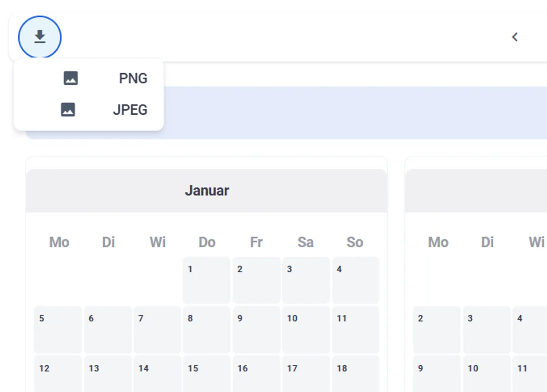Click the Januar calendar header
Viewport: 547px width, 392px height.
[x=206, y=190]
